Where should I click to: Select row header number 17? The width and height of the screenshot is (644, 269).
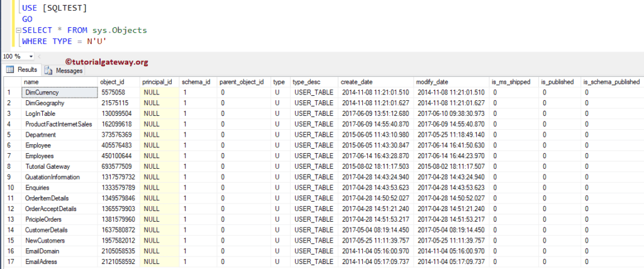(11, 261)
